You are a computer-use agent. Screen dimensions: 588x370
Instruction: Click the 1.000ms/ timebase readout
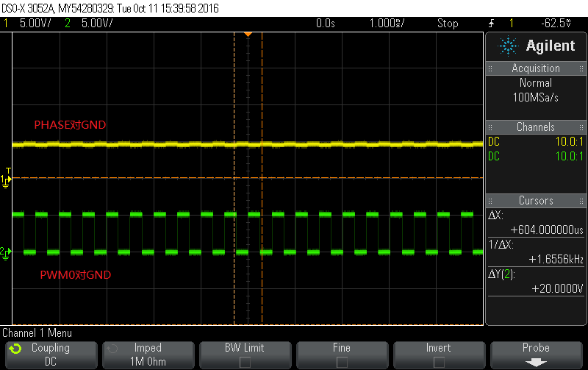(x=387, y=24)
